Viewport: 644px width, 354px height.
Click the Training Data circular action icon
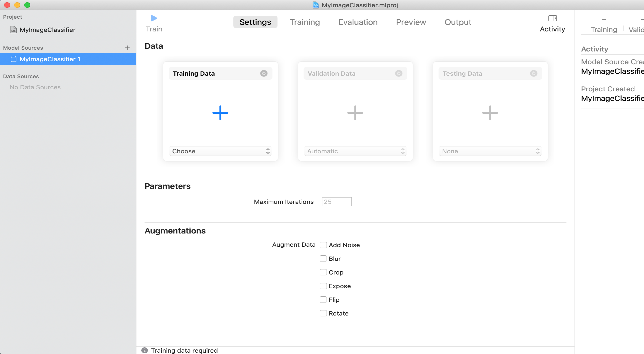[263, 73]
